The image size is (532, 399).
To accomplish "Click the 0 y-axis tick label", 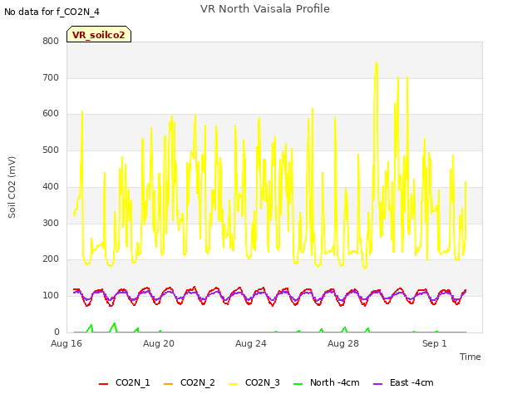I will (57, 332).
